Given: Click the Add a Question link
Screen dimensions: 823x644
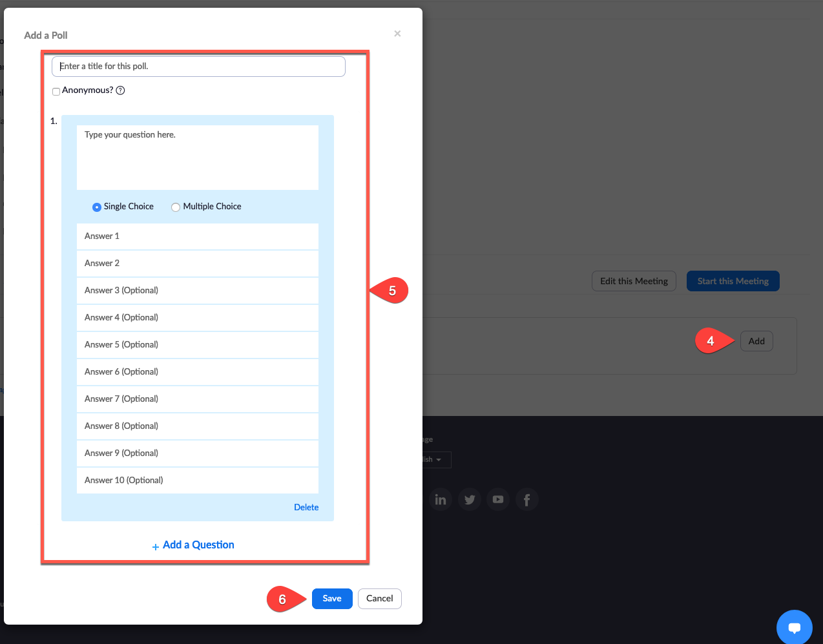Looking at the screenshot, I should coord(193,545).
